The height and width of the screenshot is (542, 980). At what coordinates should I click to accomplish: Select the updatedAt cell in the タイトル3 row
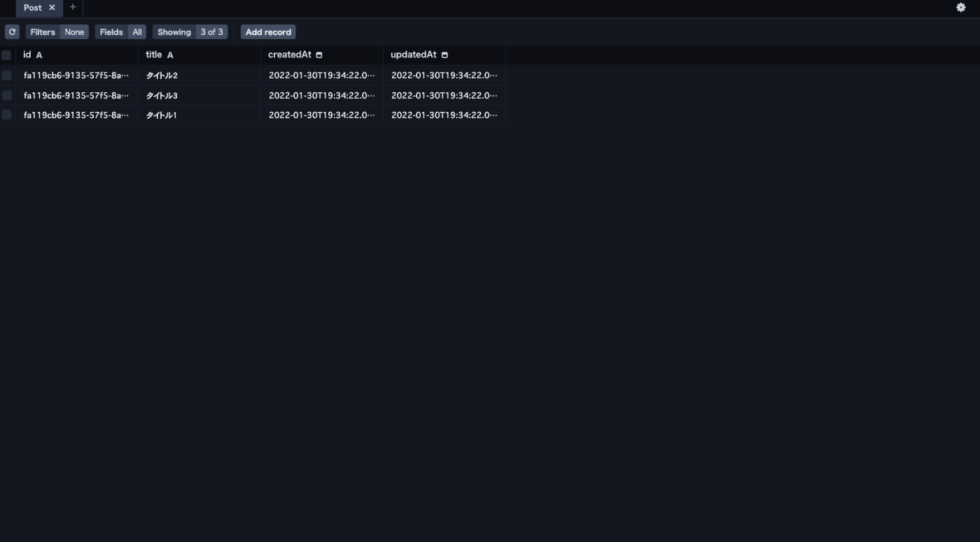[444, 95]
